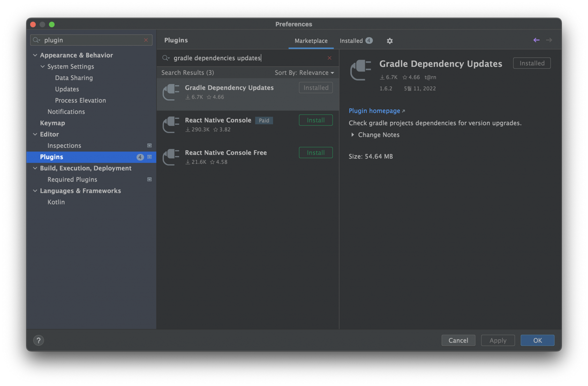The image size is (588, 386).
Task: Open the Sort By Relevance dropdown
Action: tap(304, 73)
